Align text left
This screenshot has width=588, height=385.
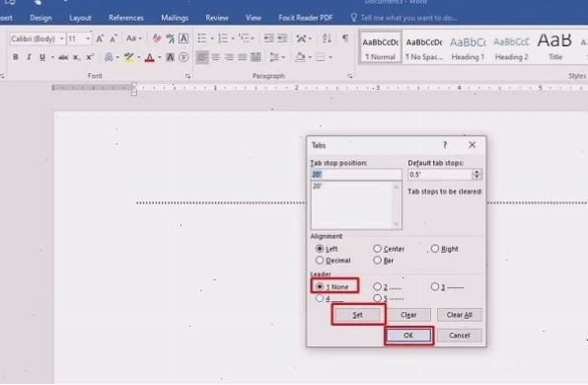[x=202, y=57]
